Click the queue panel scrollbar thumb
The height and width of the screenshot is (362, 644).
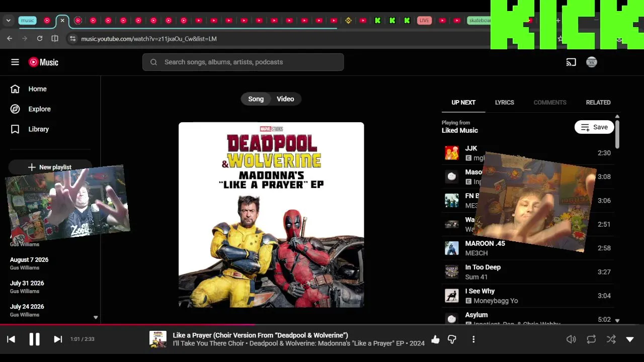[617, 135]
